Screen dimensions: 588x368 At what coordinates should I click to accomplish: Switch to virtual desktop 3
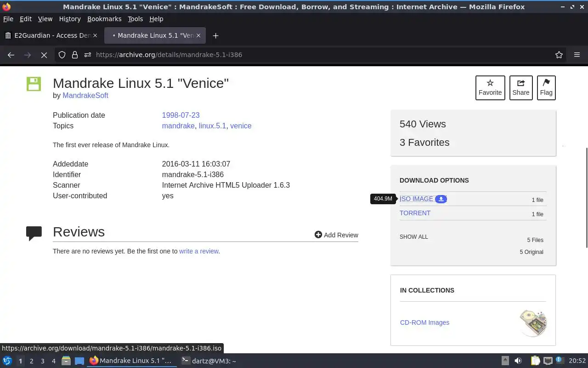tap(42, 361)
